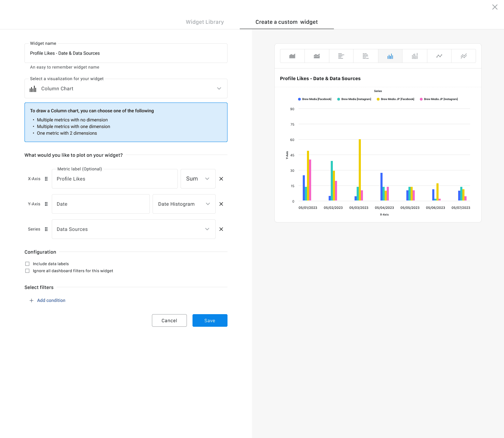Switch to the Widget Library tab
This screenshot has width=504, height=438.
[205, 22]
